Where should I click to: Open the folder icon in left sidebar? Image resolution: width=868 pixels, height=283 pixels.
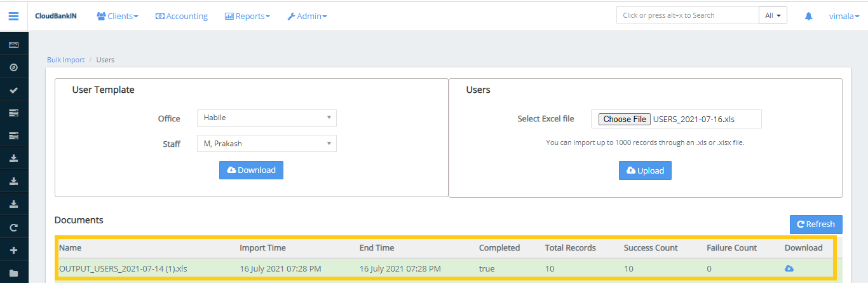coord(13,273)
